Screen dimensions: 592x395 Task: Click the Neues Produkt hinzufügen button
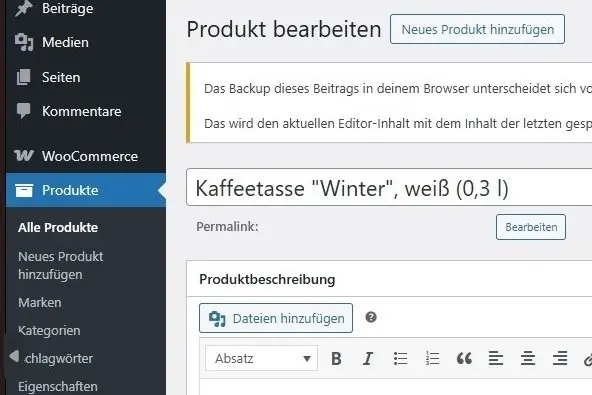477,29
